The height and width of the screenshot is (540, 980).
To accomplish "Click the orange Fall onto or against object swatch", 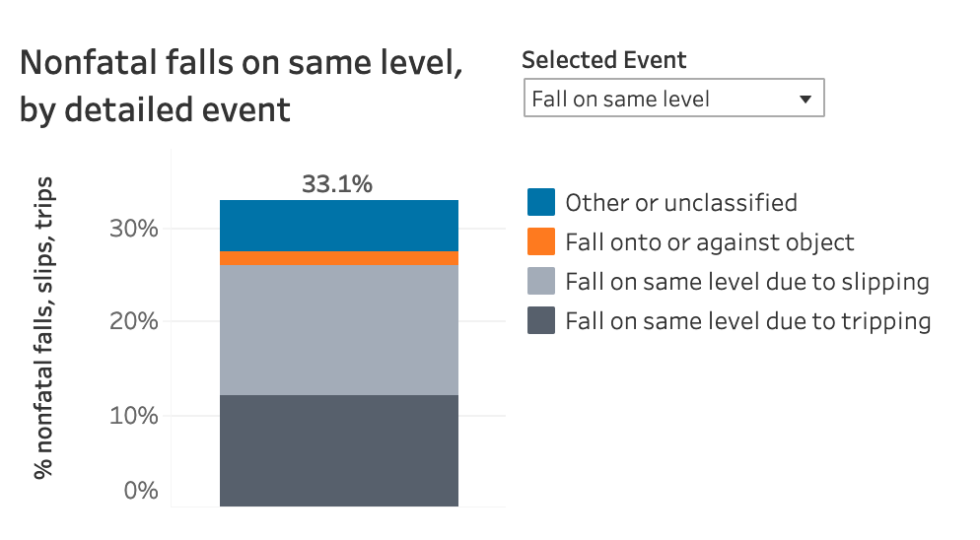I will [541, 242].
